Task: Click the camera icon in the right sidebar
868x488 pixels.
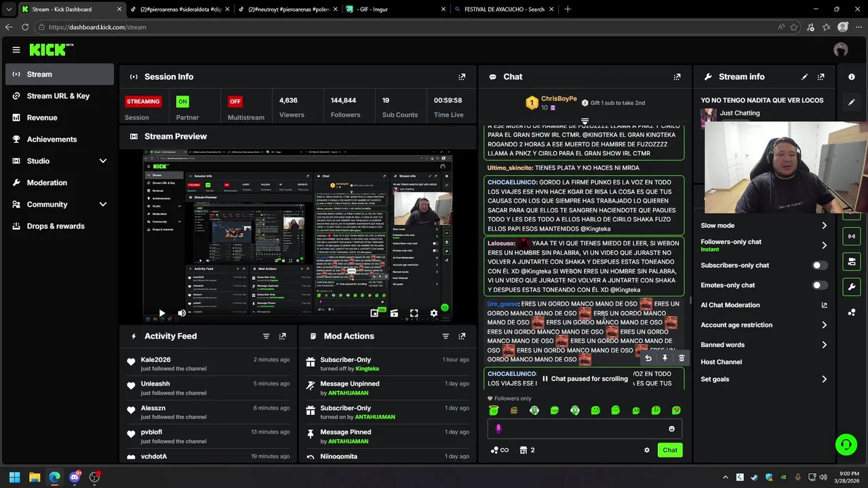Action: (x=852, y=262)
